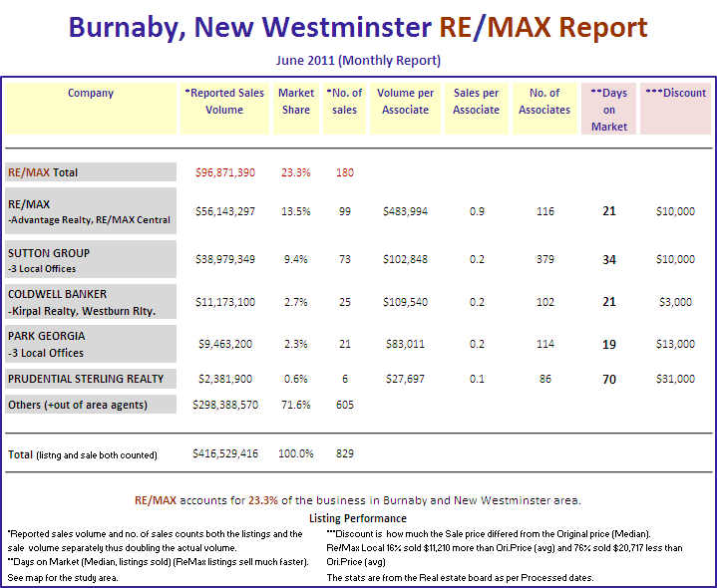Click the Market Share column header
The image size is (717, 588).
[296, 109]
